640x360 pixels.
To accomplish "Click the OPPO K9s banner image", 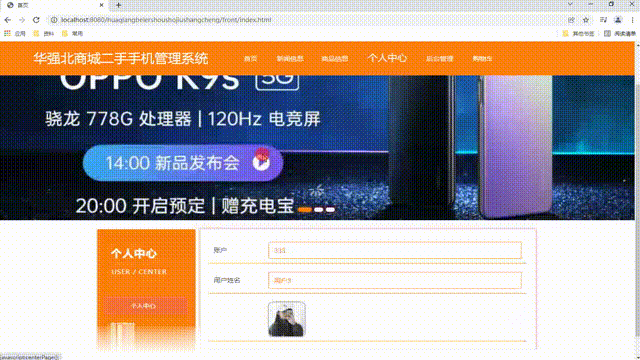I will (x=317, y=147).
